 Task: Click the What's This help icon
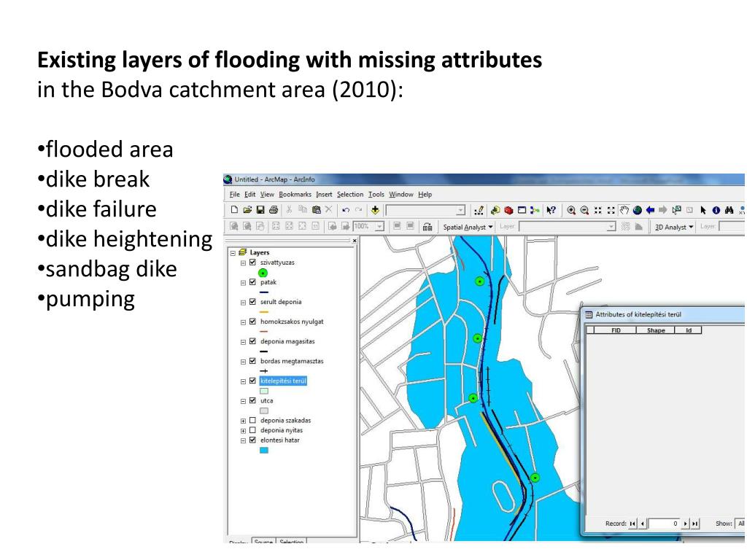[551, 210]
